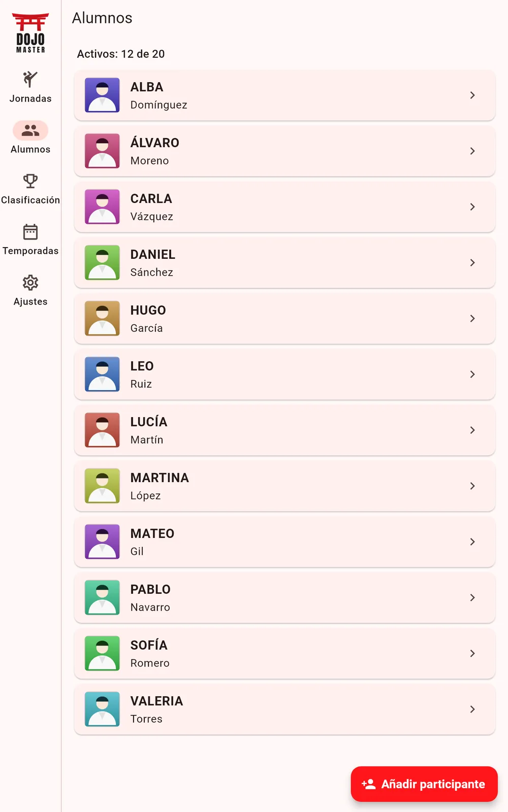The height and width of the screenshot is (812, 508).
Task: Click the surname Sánchez
Action: [x=152, y=272]
